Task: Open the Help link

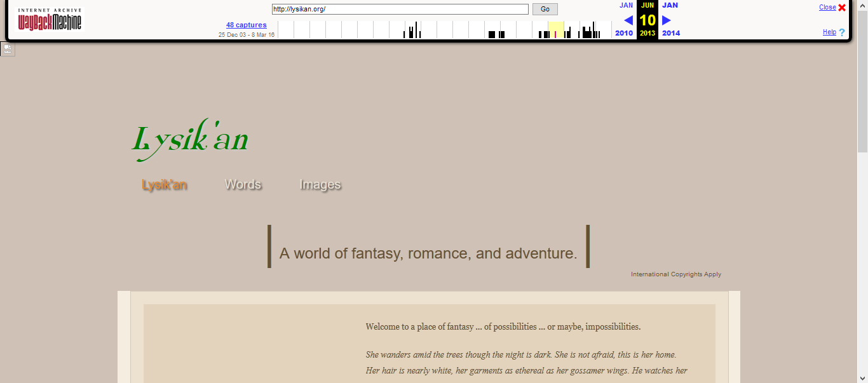Action: point(829,32)
